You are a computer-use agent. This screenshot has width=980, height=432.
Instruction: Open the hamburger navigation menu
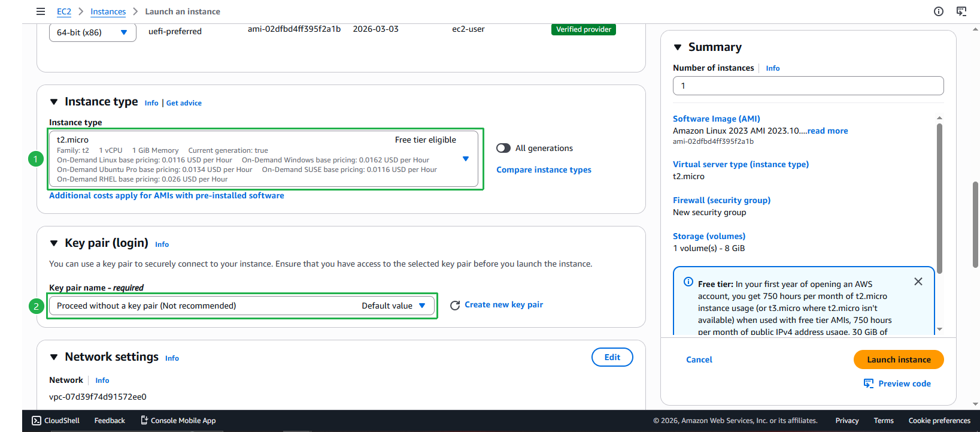41,11
